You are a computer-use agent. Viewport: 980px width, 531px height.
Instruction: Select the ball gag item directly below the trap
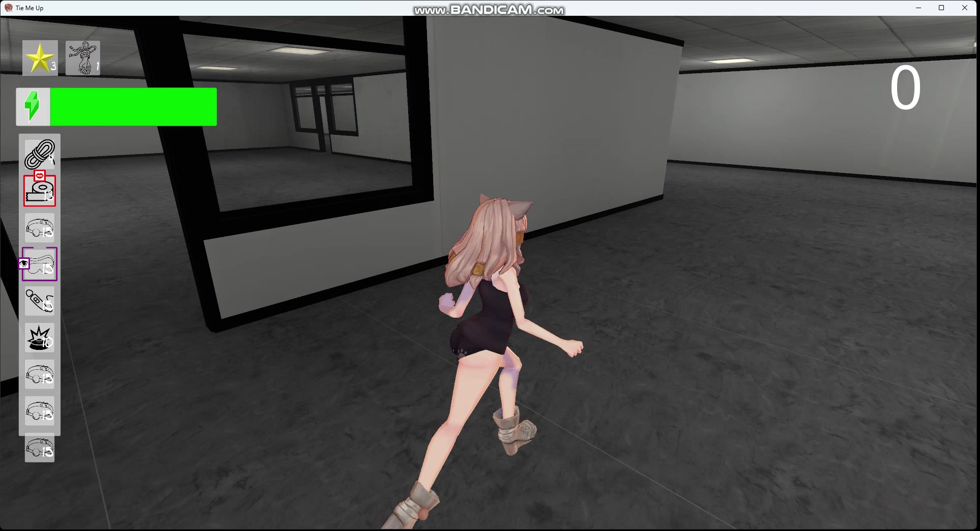point(40,374)
